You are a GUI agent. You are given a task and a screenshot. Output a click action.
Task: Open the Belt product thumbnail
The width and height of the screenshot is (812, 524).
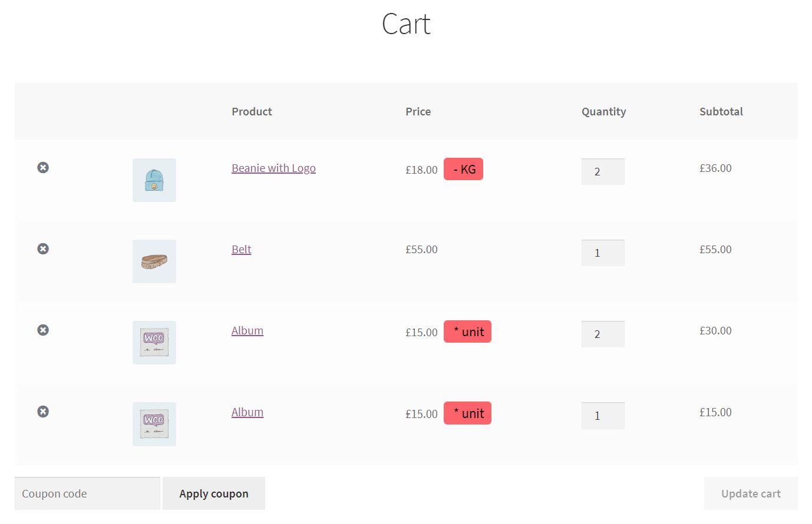click(154, 261)
